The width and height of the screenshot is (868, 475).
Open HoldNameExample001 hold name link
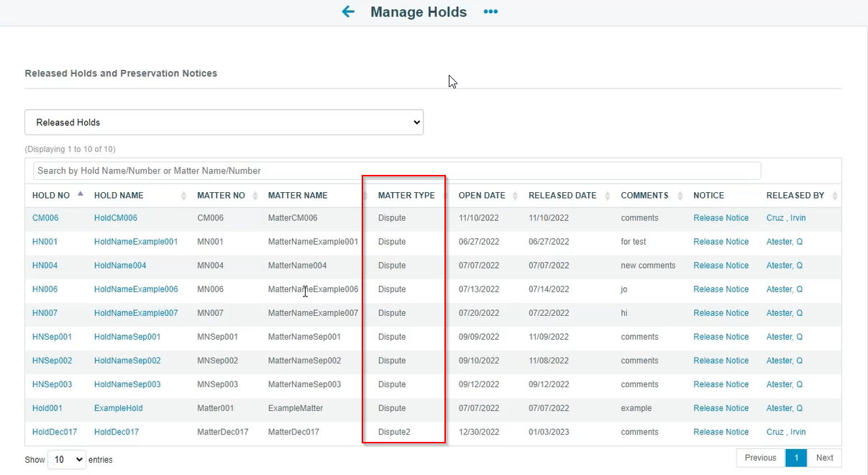(x=136, y=242)
